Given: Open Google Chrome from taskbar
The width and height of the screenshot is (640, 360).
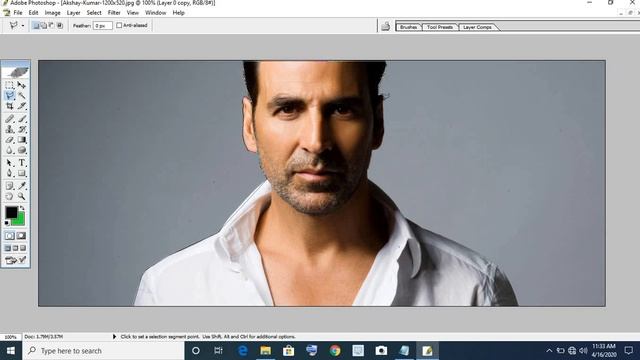Looking at the screenshot, I should [335, 351].
